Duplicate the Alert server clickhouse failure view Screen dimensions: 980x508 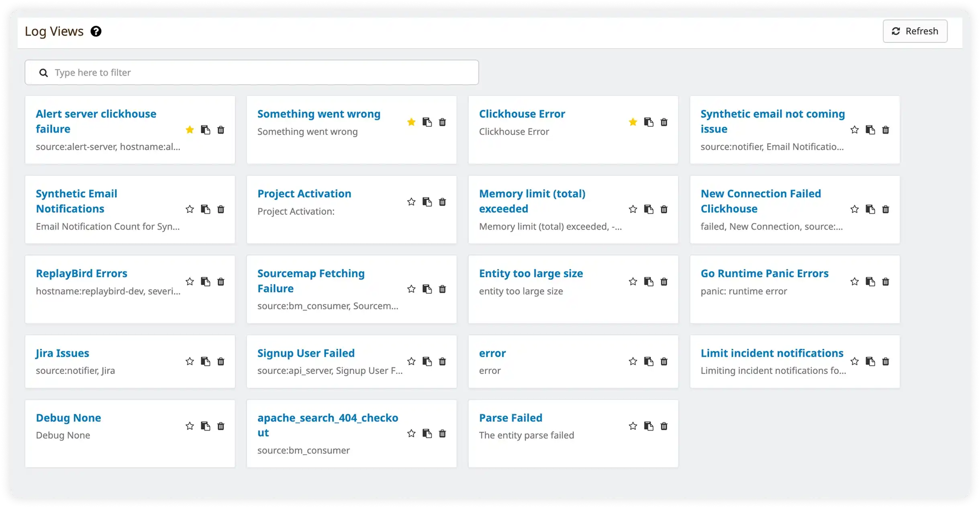(x=206, y=130)
